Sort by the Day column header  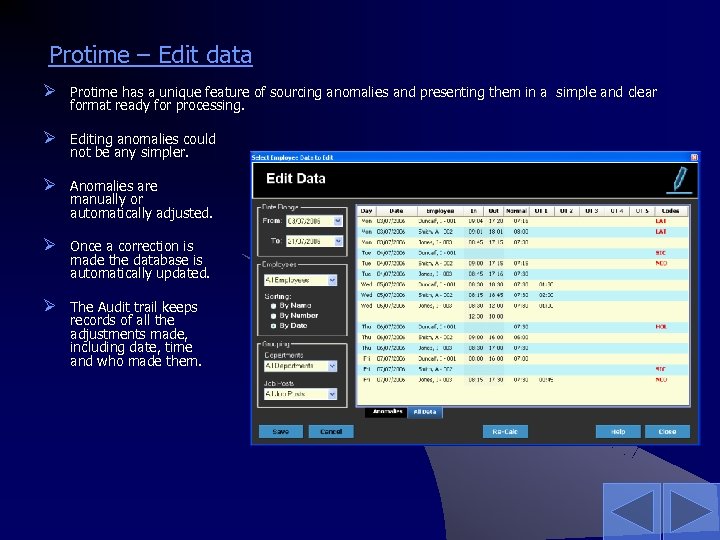(x=366, y=211)
